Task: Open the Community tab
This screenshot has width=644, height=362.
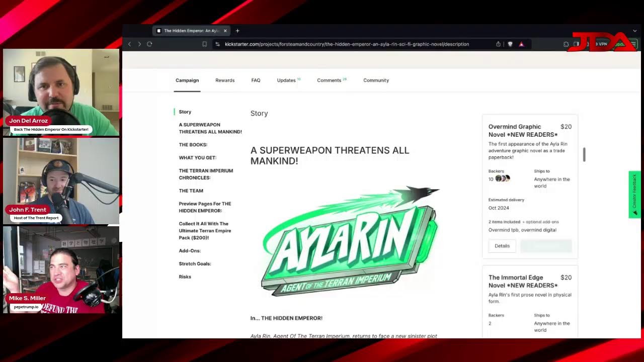Action: click(x=376, y=80)
